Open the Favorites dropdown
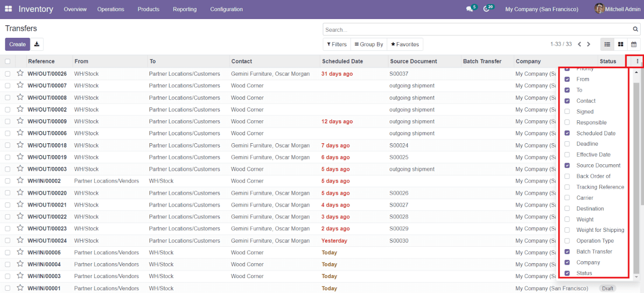This screenshot has width=644, height=293. point(405,44)
